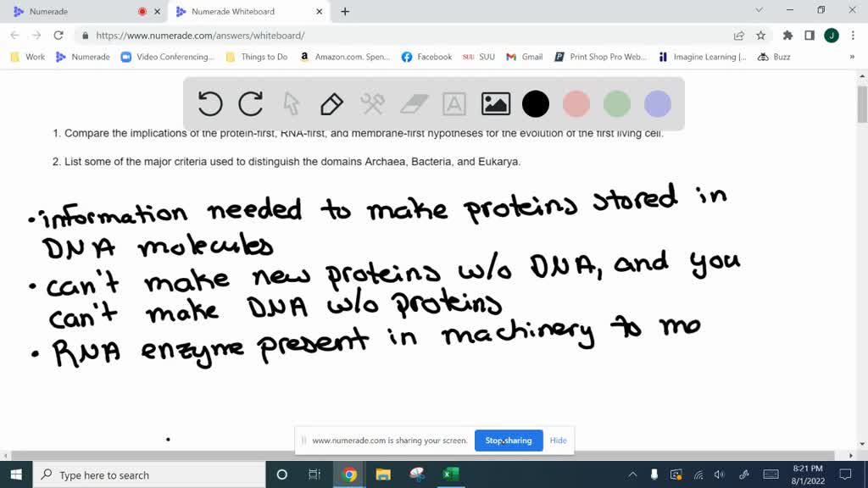Switch to the Numerade tab
The height and width of the screenshot is (488, 868).
tap(51, 12)
